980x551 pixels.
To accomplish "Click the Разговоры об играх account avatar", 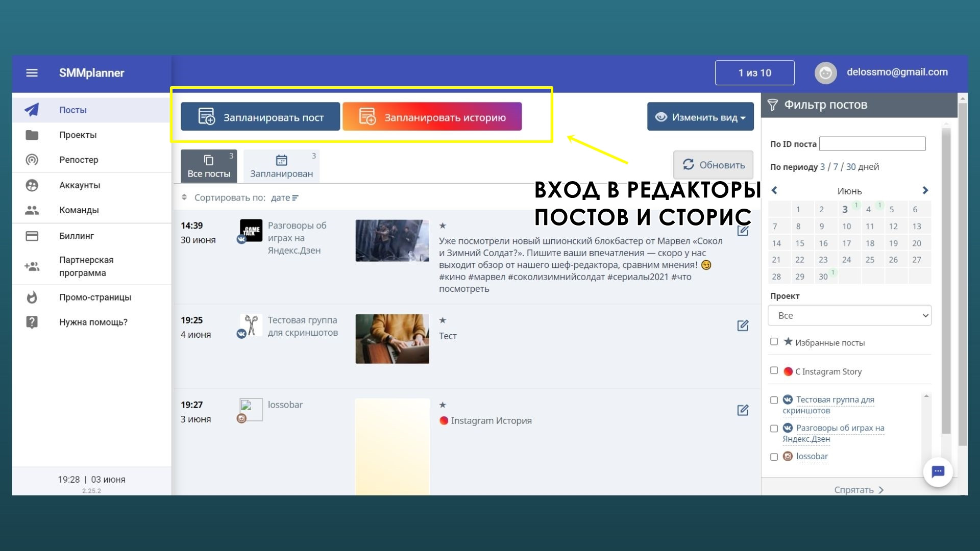I will 251,230.
